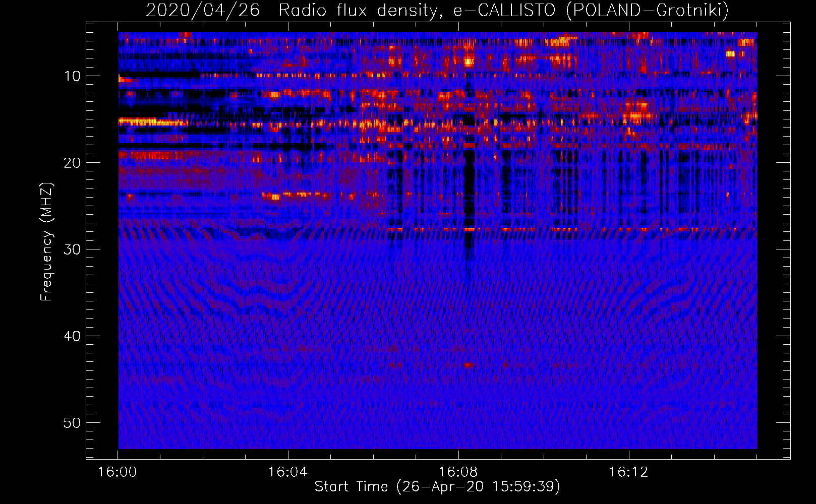This screenshot has width=816, height=504.
Task: Click the "20" frequency tick label
Action: [72, 163]
